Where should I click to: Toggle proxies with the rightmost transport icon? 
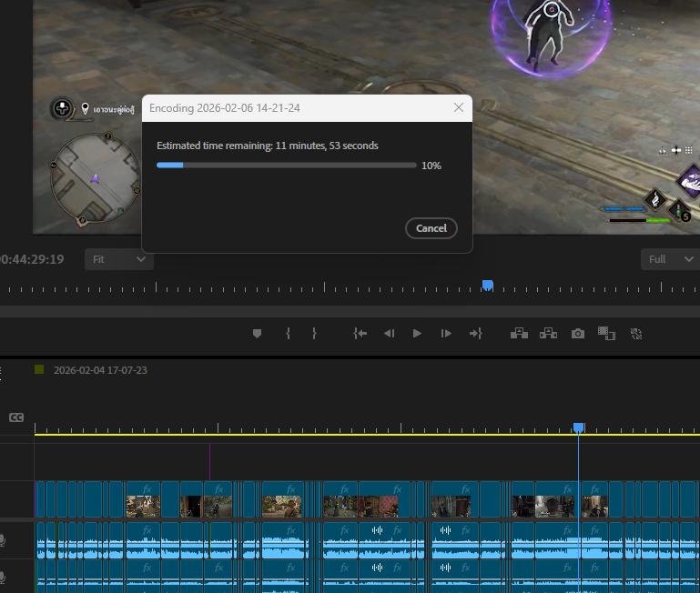636,334
